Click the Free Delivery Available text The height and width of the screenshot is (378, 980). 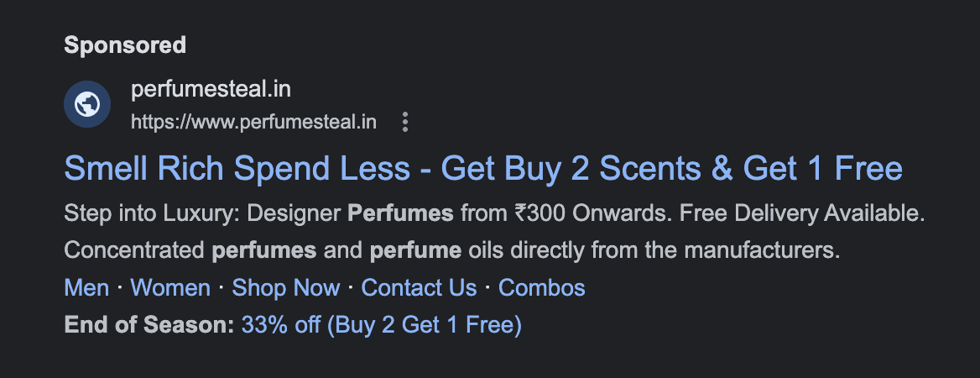pos(801,214)
